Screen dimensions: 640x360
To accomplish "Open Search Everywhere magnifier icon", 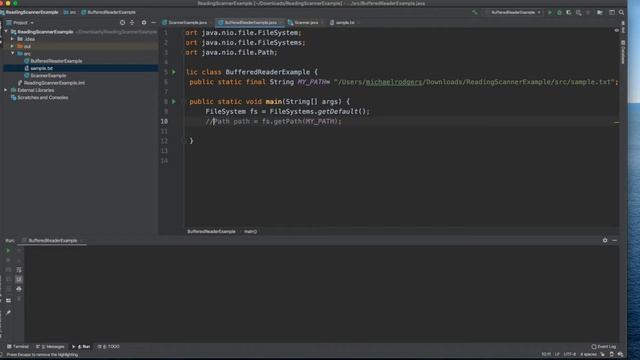I will point(621,12).
